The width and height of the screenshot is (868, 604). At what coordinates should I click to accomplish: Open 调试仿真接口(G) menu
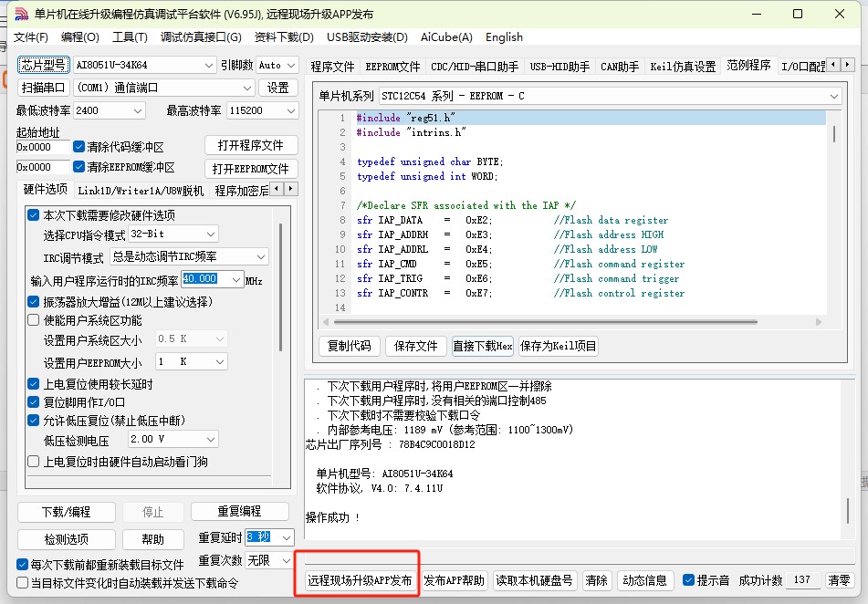(201, 37)
